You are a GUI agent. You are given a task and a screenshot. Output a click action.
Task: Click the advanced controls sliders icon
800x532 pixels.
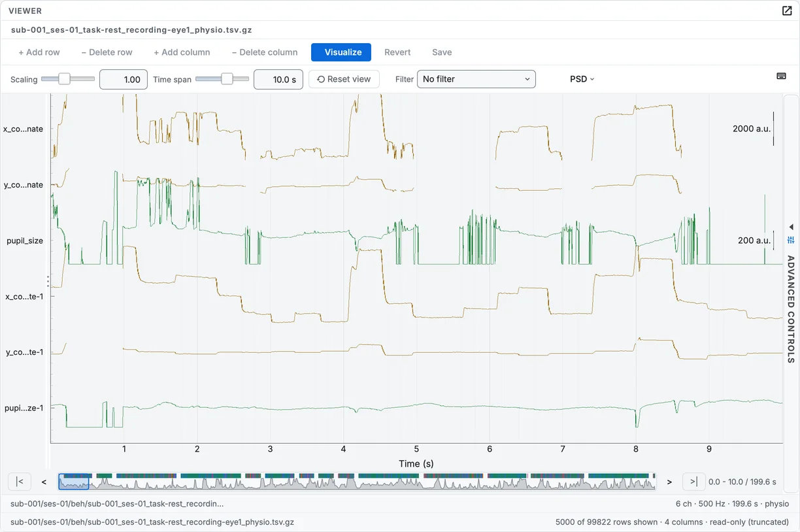click(x=791, y=240)
